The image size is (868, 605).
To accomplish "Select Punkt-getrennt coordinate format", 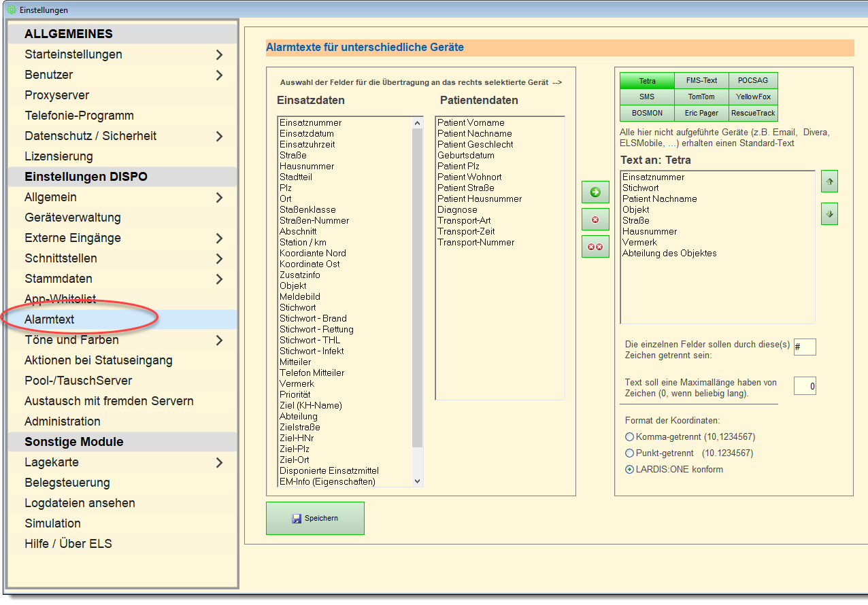I will coord(629,453).
